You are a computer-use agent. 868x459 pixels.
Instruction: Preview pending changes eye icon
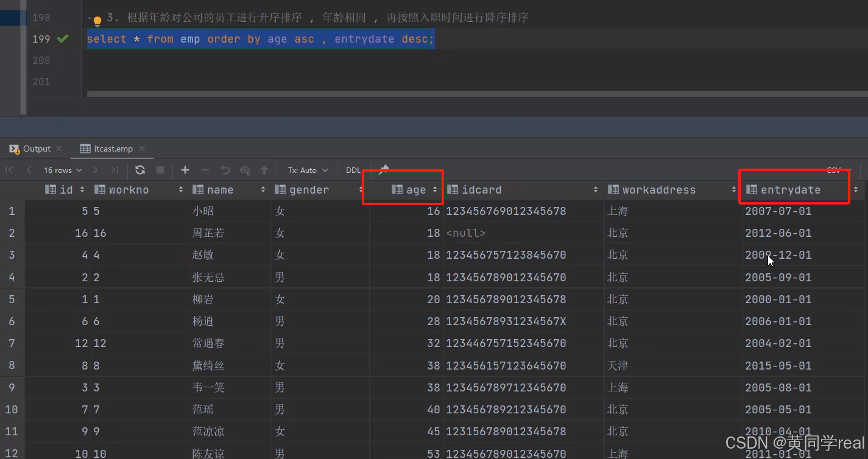[x=245, y=170]
